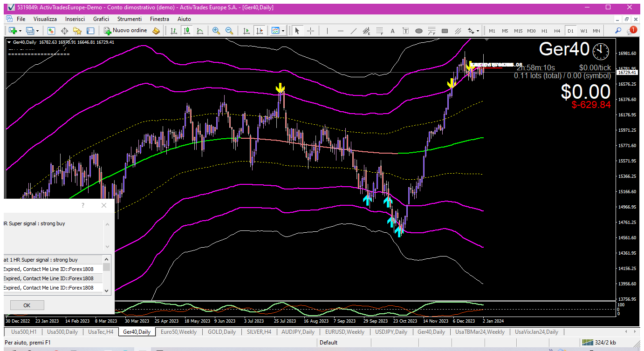This screenshot has height=351, width=644.
Task: Expand the new chart dropdown arrow
Action: [x=20, y=31]
